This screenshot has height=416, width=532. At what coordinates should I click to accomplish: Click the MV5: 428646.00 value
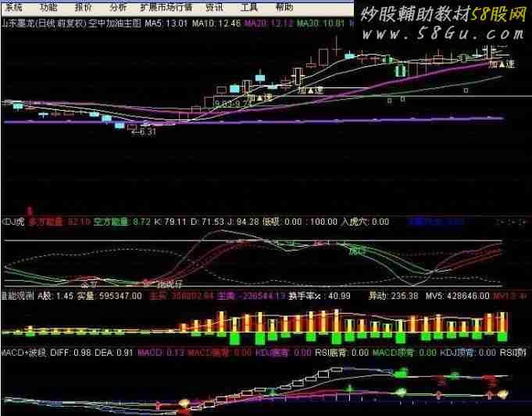[457, 296]
